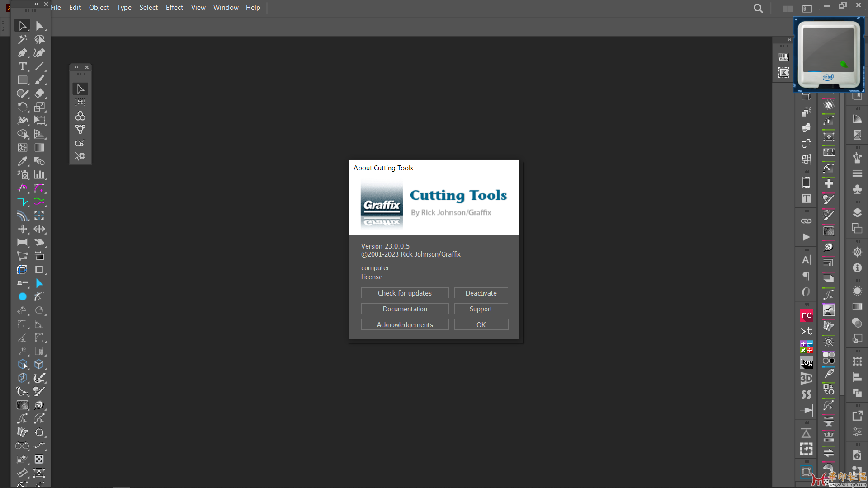Open Documentation from About dialog
Image resolution: width=868 pixels, height=488 pixels.
tap(405, 309)
